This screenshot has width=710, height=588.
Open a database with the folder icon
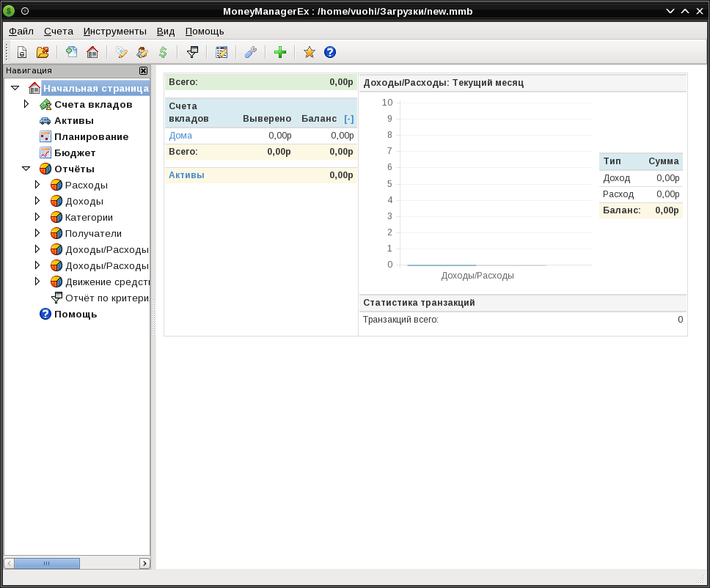[x=42, y=52]
